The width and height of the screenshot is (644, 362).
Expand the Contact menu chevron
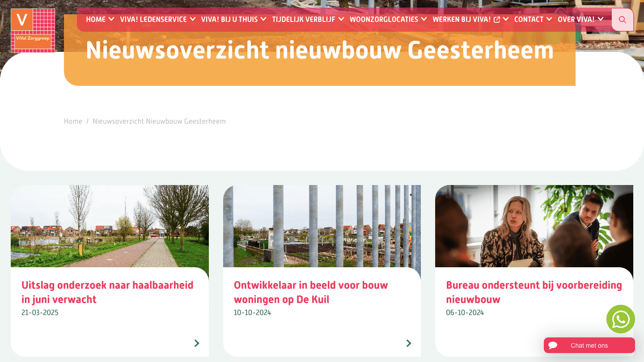[549, 19]
